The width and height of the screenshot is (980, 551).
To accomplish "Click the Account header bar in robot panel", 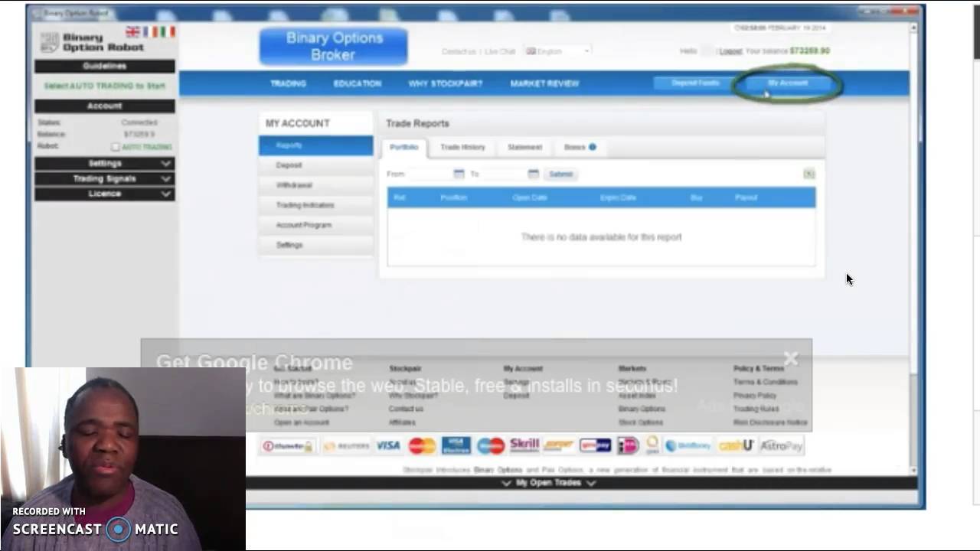I will pos(104,106).
